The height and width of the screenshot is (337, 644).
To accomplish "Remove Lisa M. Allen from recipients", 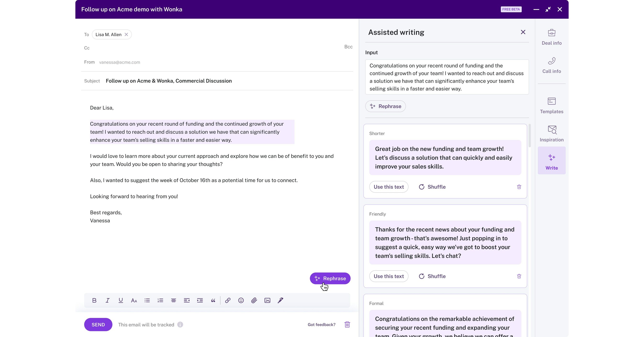I will (x=127, y=34).
